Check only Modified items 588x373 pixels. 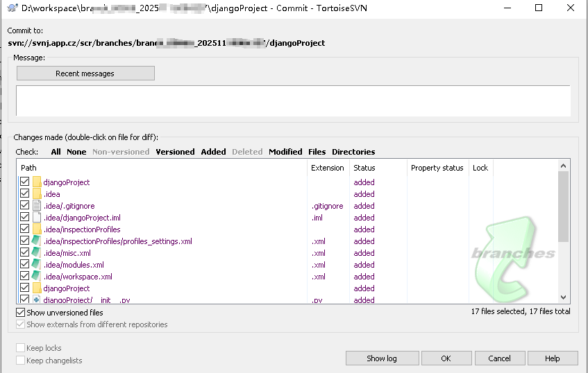click(x=285, y=152)
